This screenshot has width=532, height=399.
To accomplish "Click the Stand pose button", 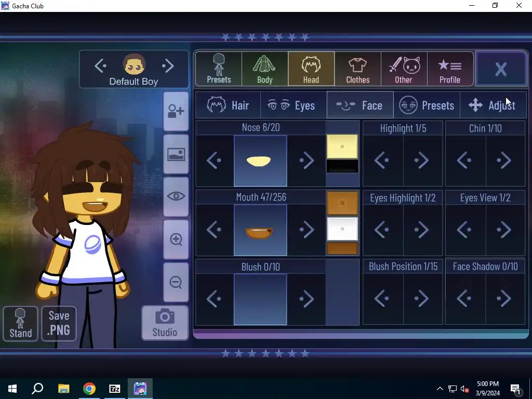I will coord(20,324).
